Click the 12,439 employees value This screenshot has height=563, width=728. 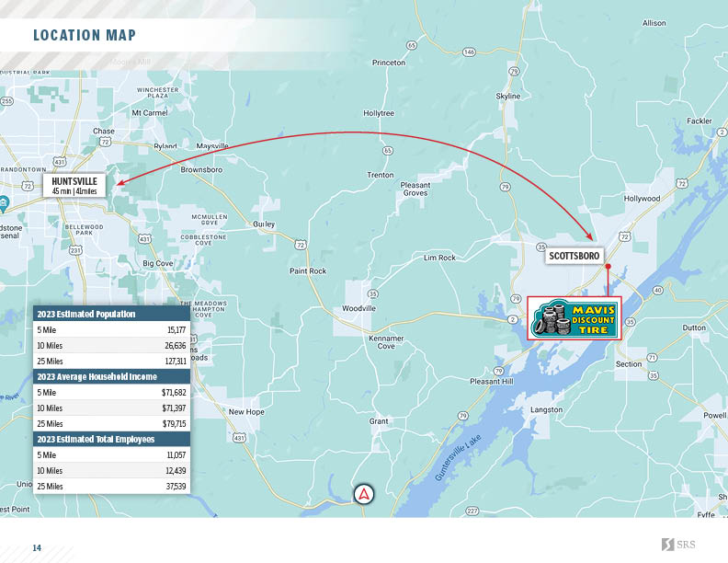176,471
